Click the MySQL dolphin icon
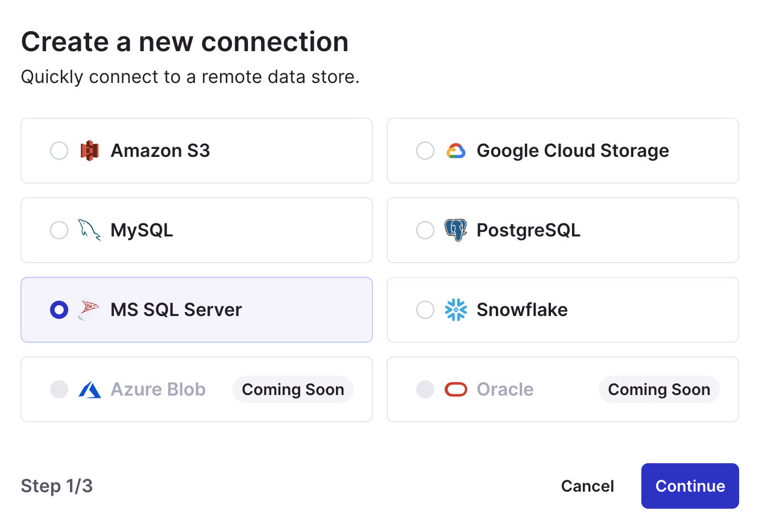The height and width of the screenshot is (532, 763). 89,230
